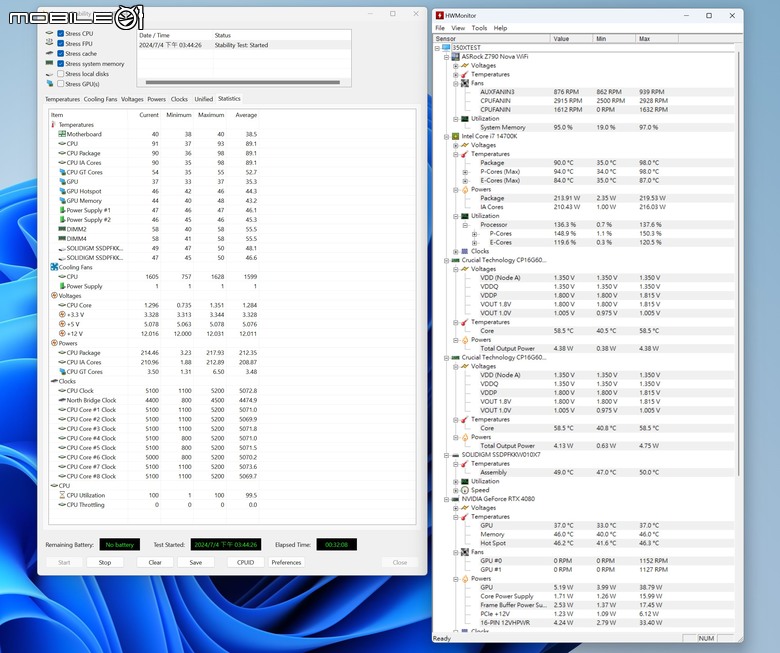780x653 pixels.
Task: Click the +12 V voltage icon
Action: pyautogui.click(x=62, y=334)
